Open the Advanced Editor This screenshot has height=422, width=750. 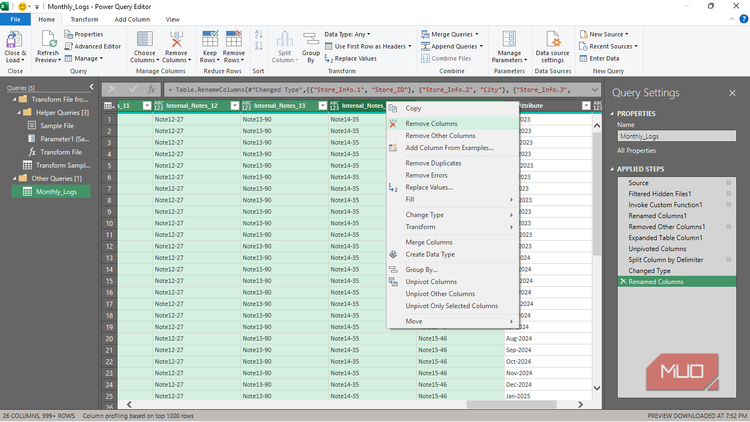93,46
